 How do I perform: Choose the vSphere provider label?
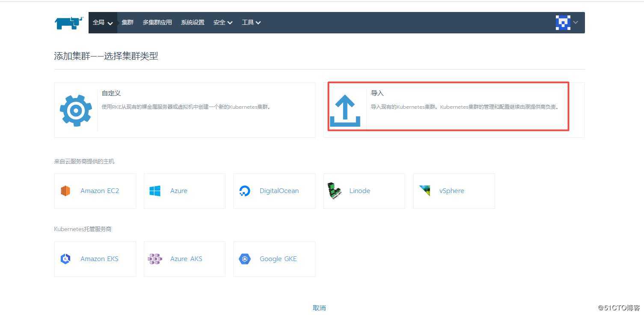[452, 191]
